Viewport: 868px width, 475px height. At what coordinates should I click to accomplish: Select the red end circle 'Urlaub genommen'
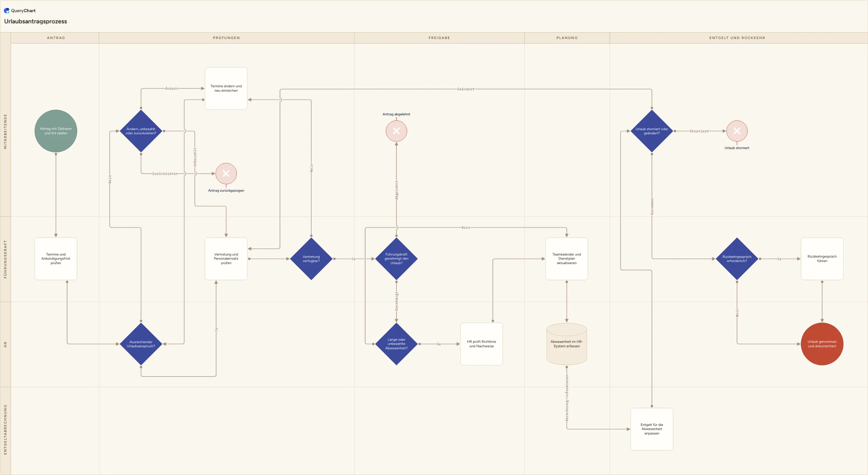(x=822, y=344)
